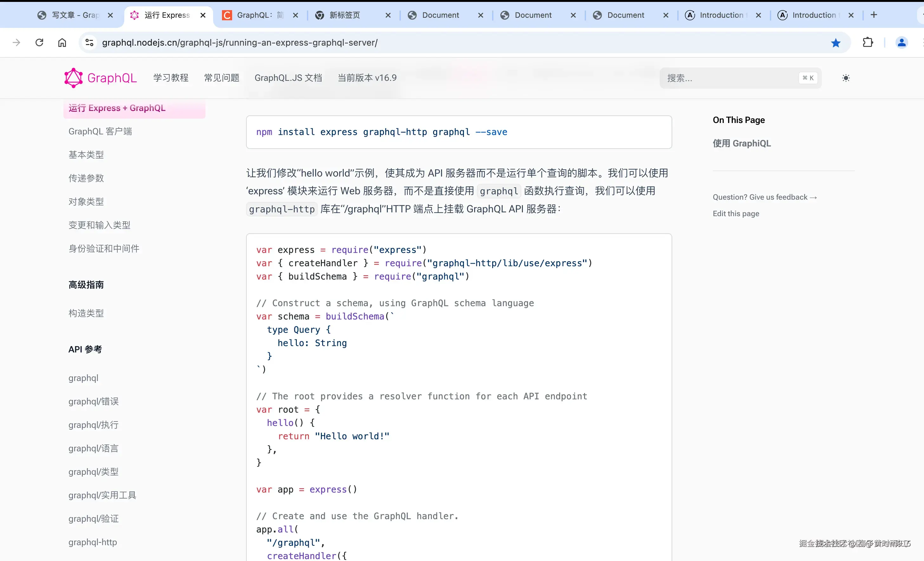Image resolution: width=924 pixels, height=561 pixels.
Task: Click the Edit this page link
Action: coord(736,214)
